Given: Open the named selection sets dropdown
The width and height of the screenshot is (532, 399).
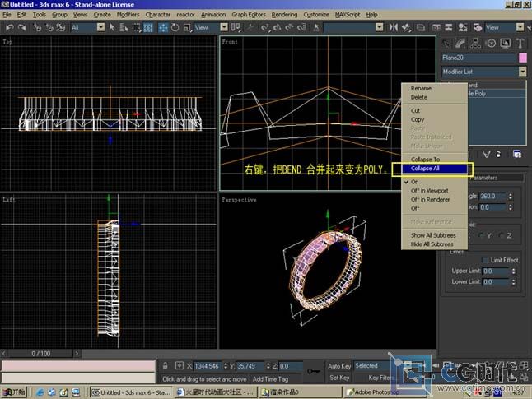Looking at the screenshot, I should pyautogui.click(x=380, y=27).
